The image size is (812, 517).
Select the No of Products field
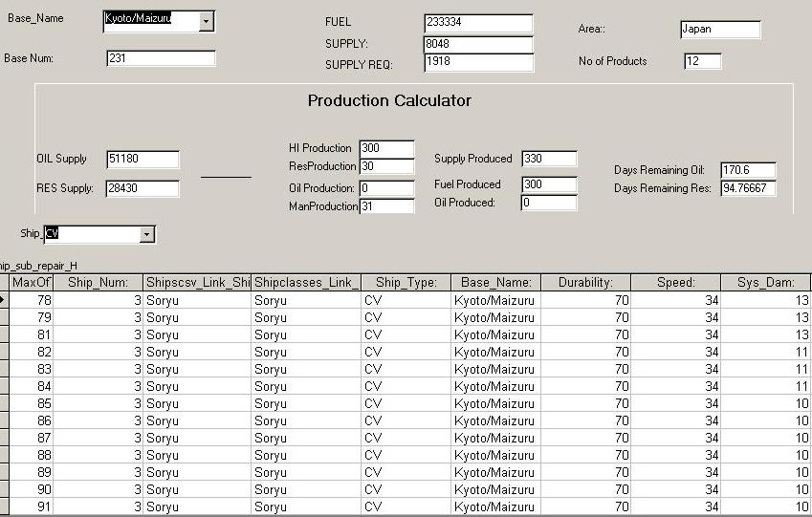pos(703,62)
